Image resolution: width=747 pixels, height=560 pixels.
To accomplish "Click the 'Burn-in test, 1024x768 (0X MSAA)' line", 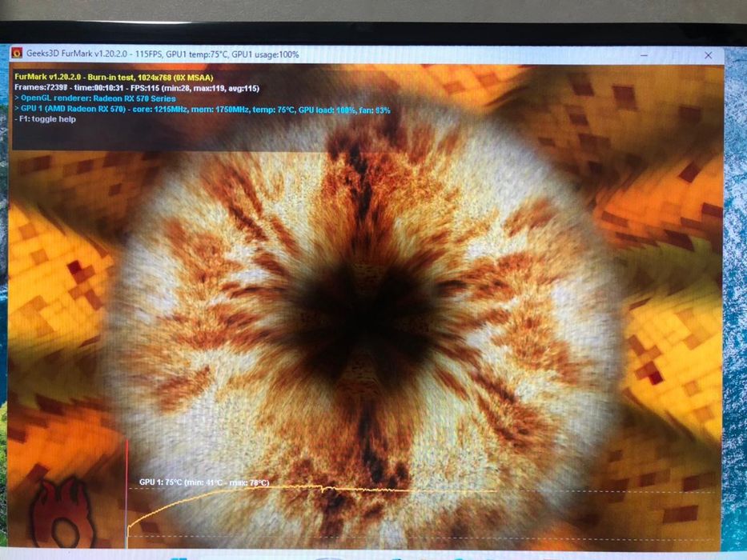I will click(x=114, y=77).
